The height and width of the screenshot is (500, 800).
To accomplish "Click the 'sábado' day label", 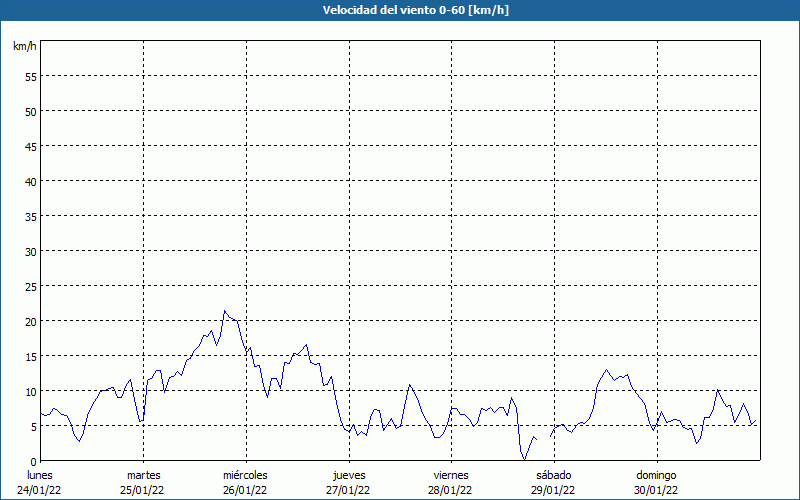I will pyautogui.click(x=554, y=475).
